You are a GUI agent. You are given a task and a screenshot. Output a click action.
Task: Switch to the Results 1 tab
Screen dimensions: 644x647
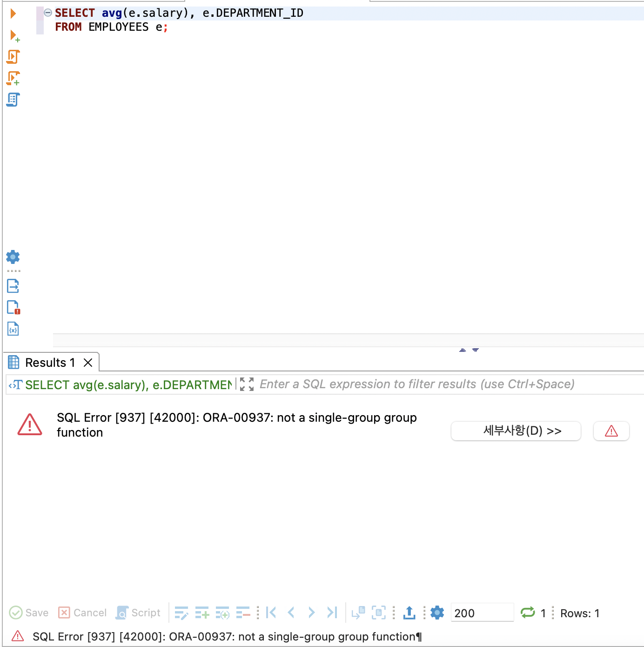(x=50, y=363)
